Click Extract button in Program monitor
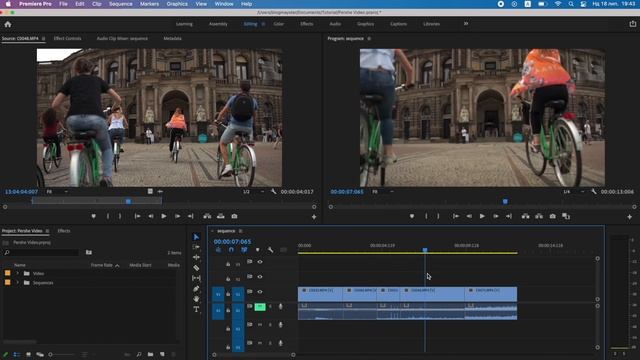Screen dimensions: 640x360 coord(539,216)
